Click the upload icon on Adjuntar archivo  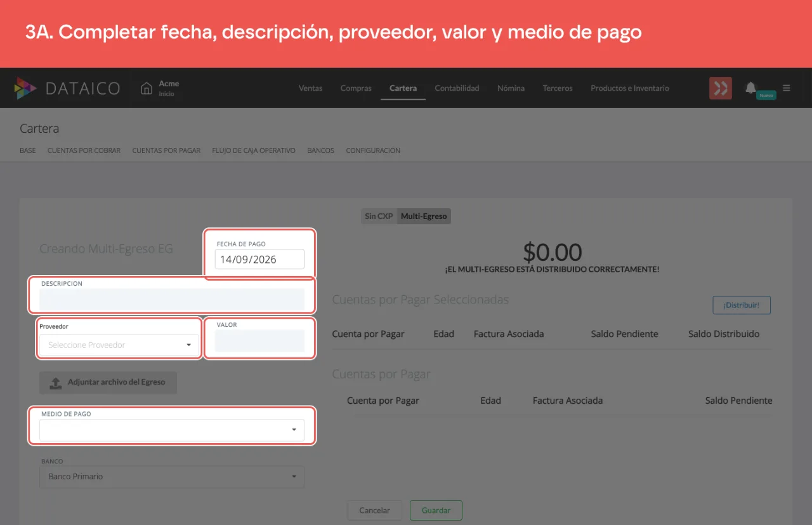pos(56,383)
